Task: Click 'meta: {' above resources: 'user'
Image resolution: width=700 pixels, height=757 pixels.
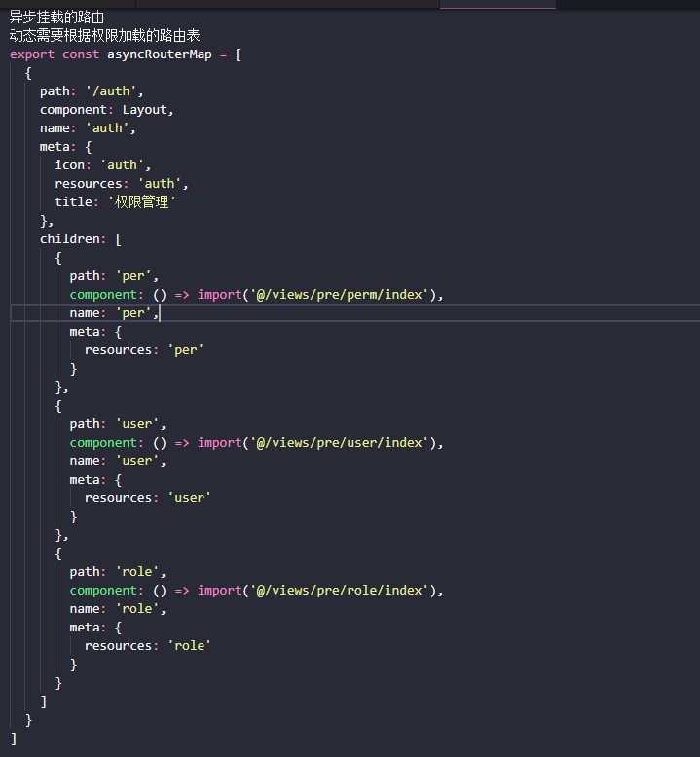Action: 95,480
